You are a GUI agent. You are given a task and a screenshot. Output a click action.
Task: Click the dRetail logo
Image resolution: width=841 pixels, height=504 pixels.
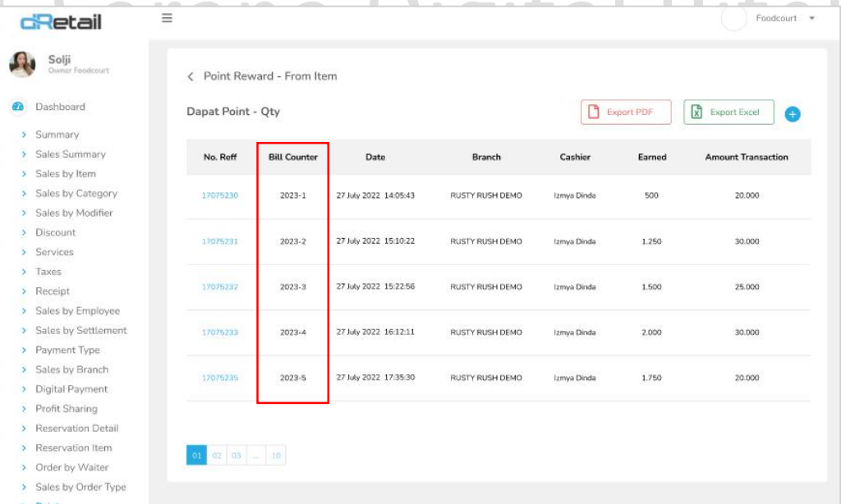61,21
